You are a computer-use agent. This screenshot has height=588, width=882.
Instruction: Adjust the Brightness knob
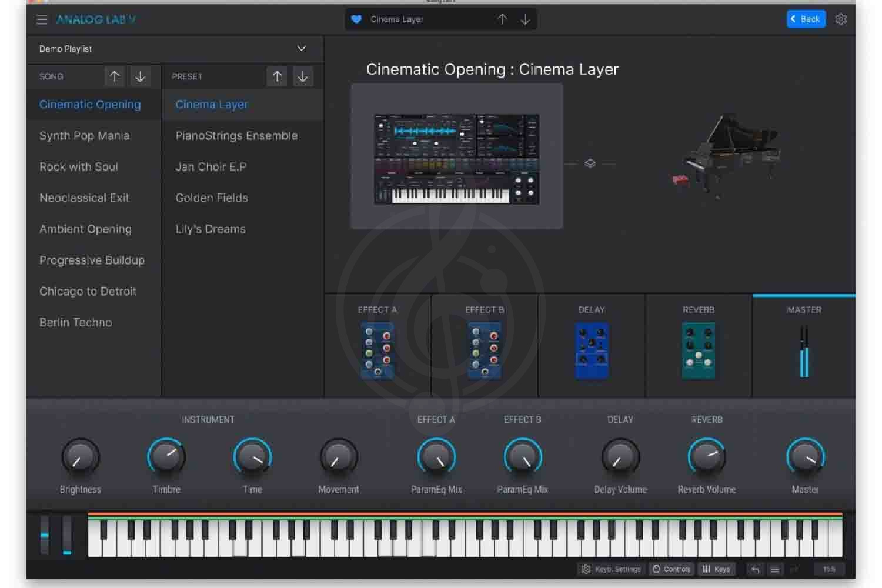click(x=81, y=457)
